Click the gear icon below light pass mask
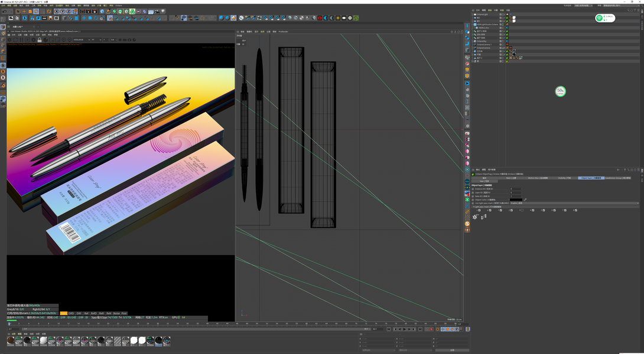The height and width of the screenshot is (354, 644). tap(474, 217)
